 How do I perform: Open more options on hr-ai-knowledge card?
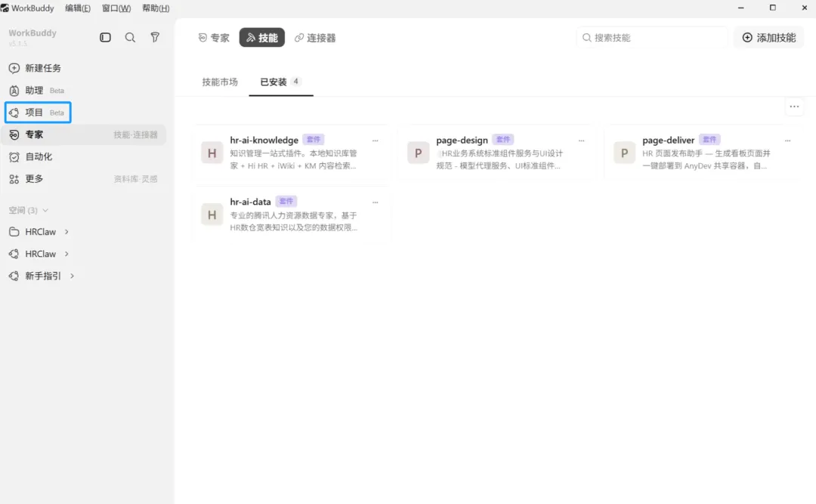click(376, 141)
